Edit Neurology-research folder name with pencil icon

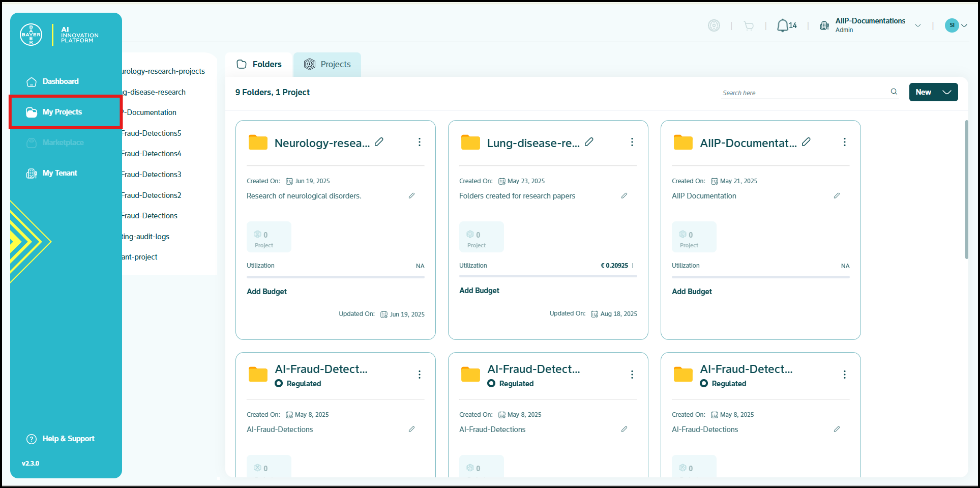coord(379,142)
